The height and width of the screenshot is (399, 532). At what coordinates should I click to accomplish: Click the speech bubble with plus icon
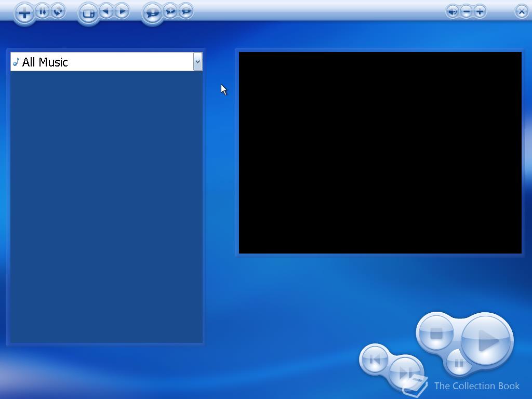click(x=170, y=11)
